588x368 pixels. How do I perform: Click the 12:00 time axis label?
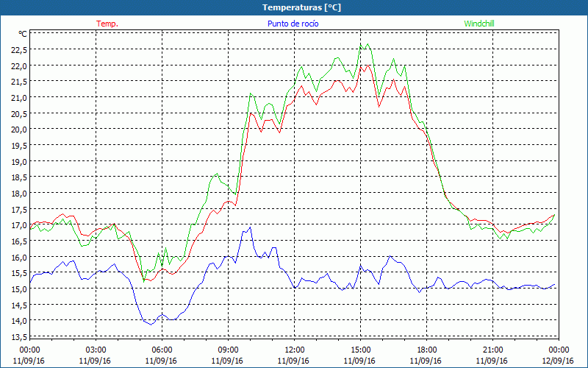pyautogui.click(x=295, y=350)
